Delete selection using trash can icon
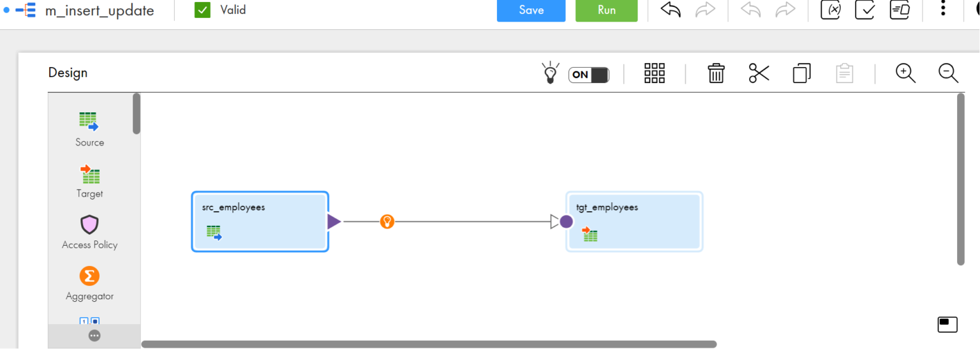This screenshot has height=349, width=980. (716, 73)
